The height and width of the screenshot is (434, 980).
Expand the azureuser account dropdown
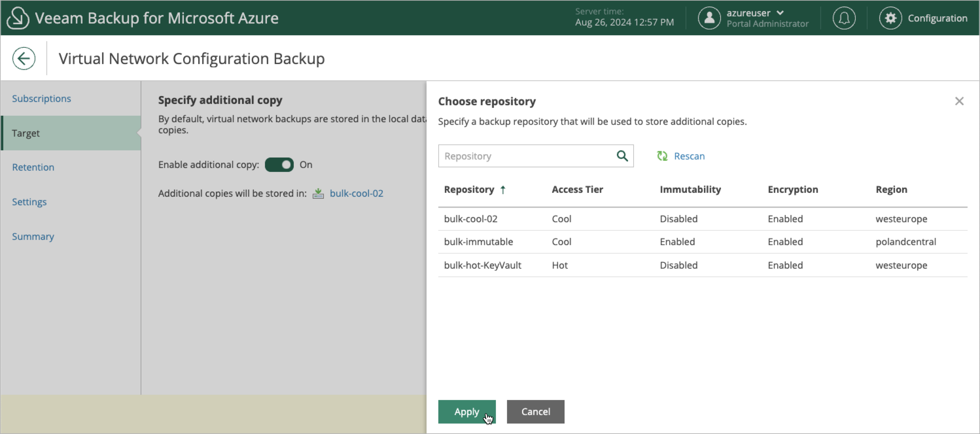(780, 12)
